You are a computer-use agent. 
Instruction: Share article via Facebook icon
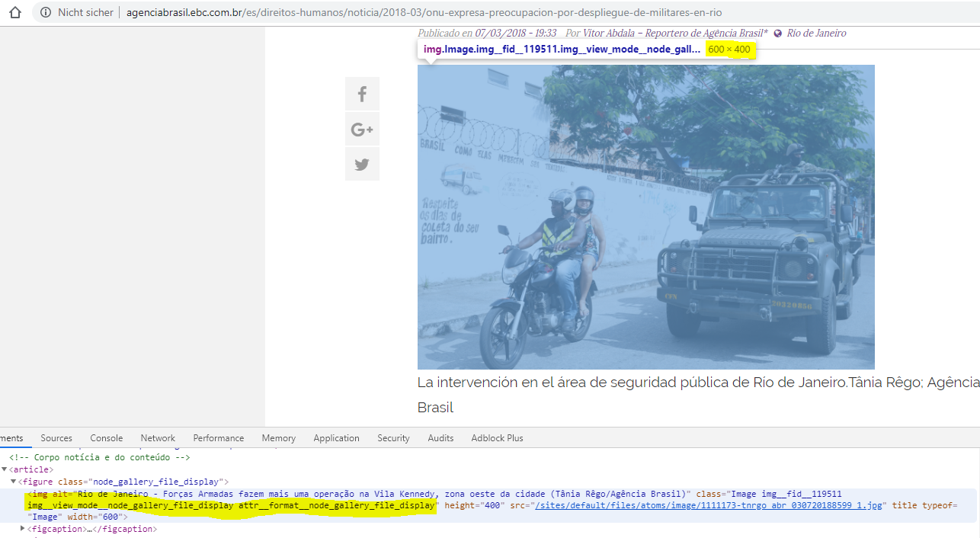(362, 94)
